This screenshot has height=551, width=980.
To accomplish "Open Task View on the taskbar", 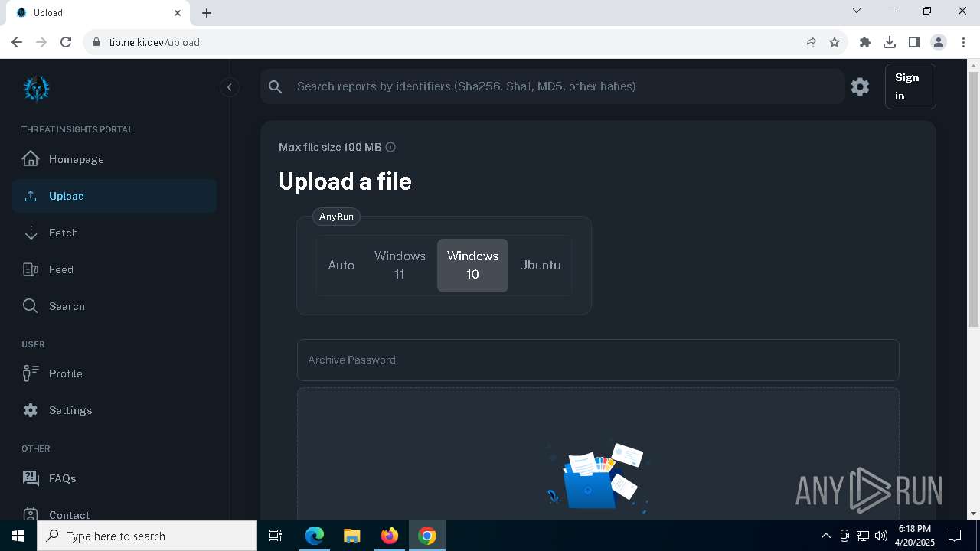I will point(276,536).
